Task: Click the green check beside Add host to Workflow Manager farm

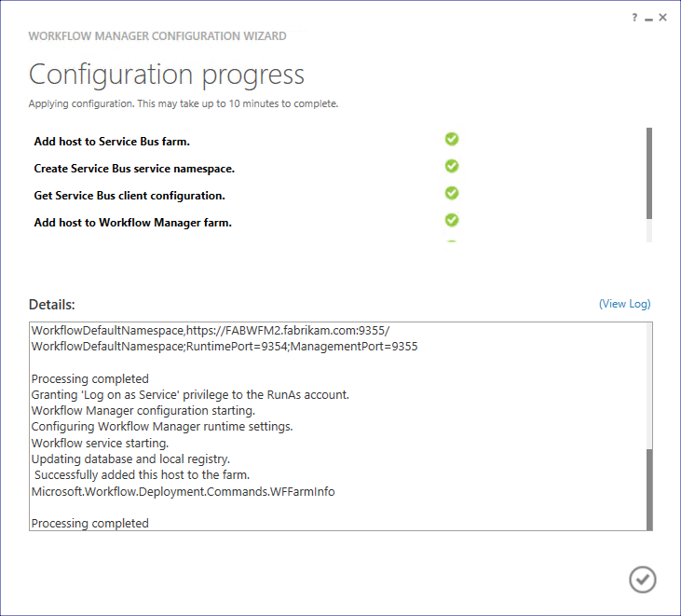Action: pos(452,220)
